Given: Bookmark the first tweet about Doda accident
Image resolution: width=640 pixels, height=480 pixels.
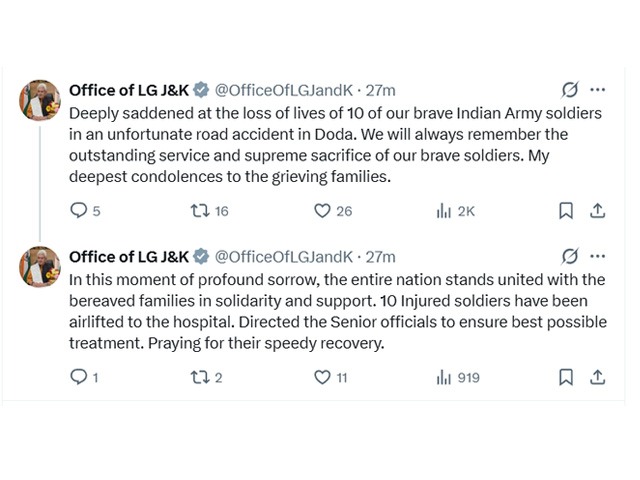Looking at the screenshot, I should click(566, 211).
